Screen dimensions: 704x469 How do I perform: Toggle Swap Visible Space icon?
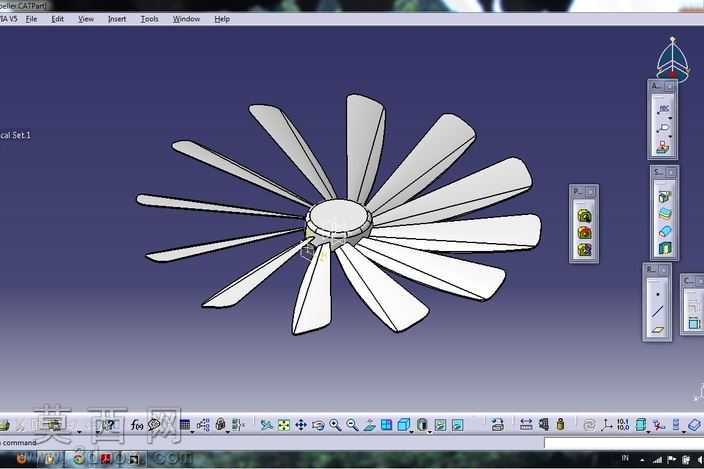[458, 425]
